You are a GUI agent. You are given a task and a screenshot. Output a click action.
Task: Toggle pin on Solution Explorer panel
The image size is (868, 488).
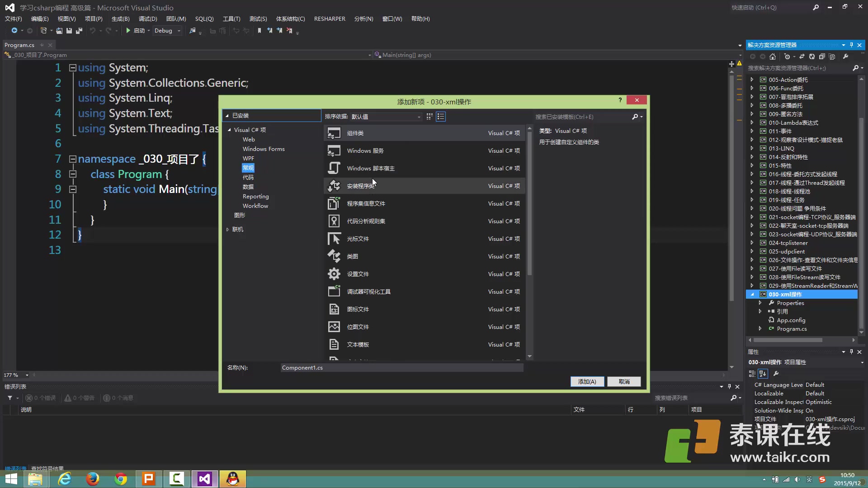pos(851,45)
